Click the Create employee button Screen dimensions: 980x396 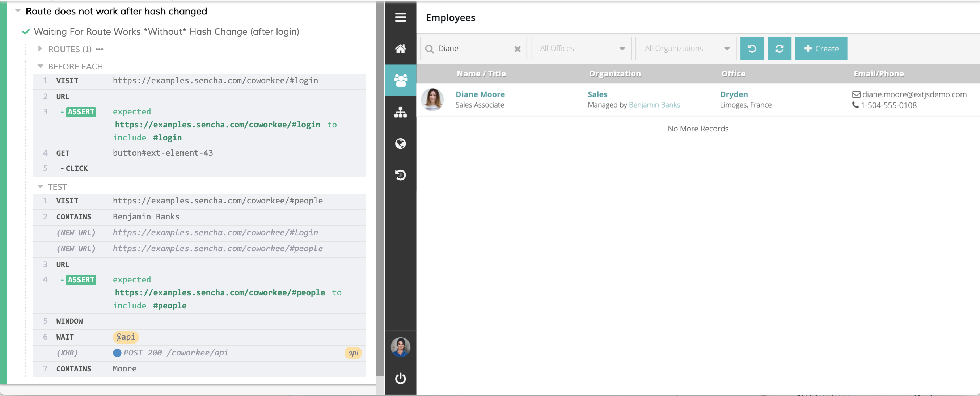[x=821, y=49]
